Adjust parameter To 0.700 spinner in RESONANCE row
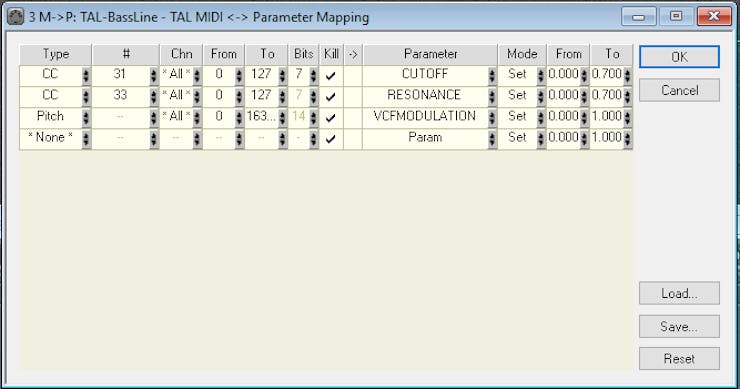 (x=627, y=97)
